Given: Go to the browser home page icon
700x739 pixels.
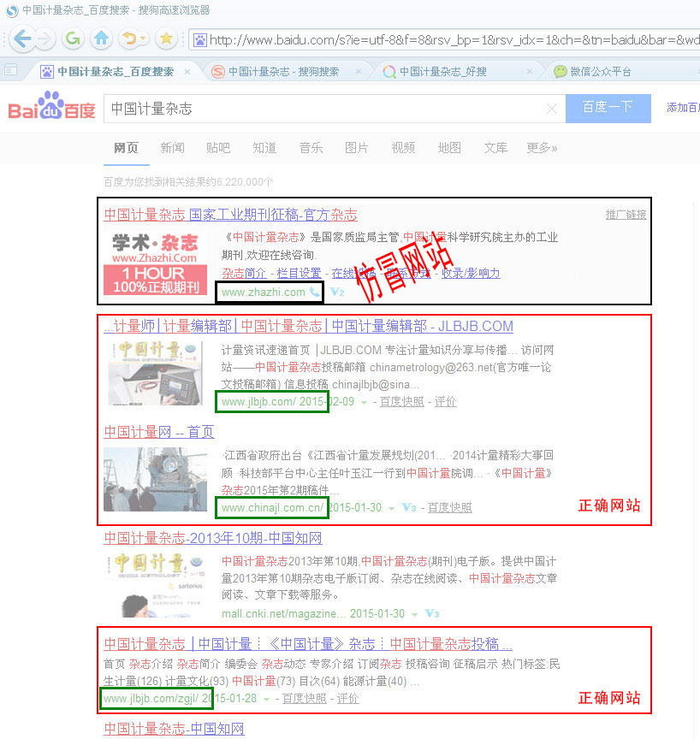Looking at the screenshot, I should (101, 38).
